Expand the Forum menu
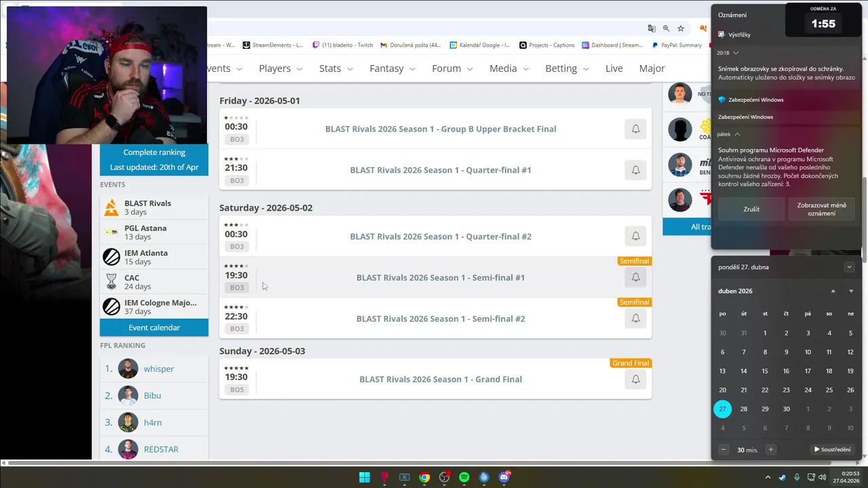868x488 pixels. click(x=452, y=68)
